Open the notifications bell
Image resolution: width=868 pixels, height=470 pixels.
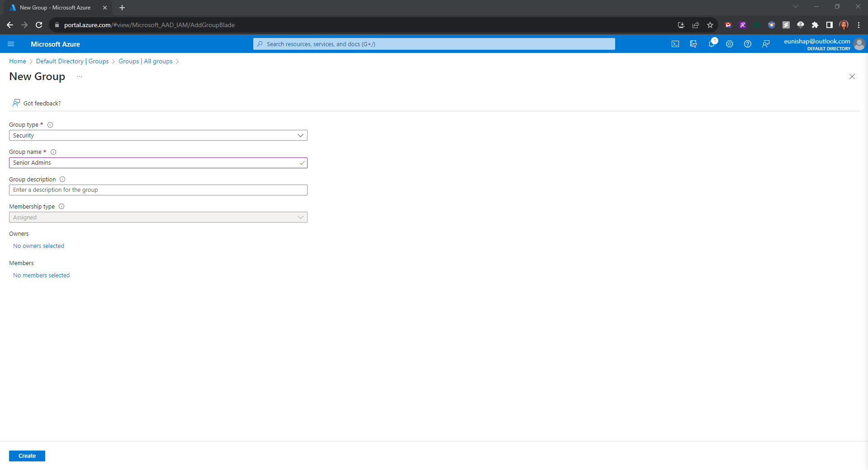pos(711,44)
